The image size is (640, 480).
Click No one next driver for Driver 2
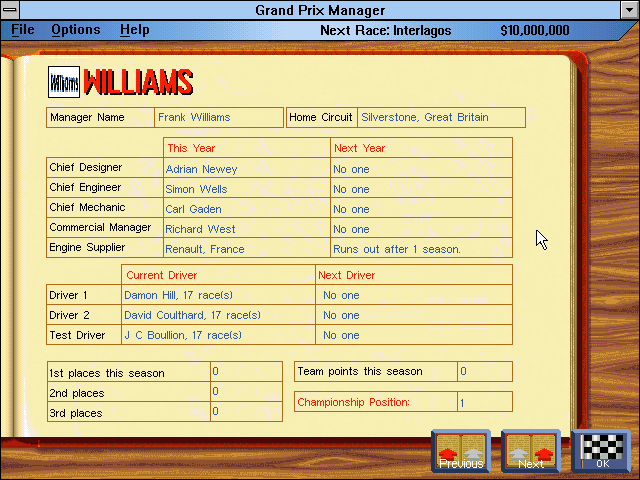point(341,315)
